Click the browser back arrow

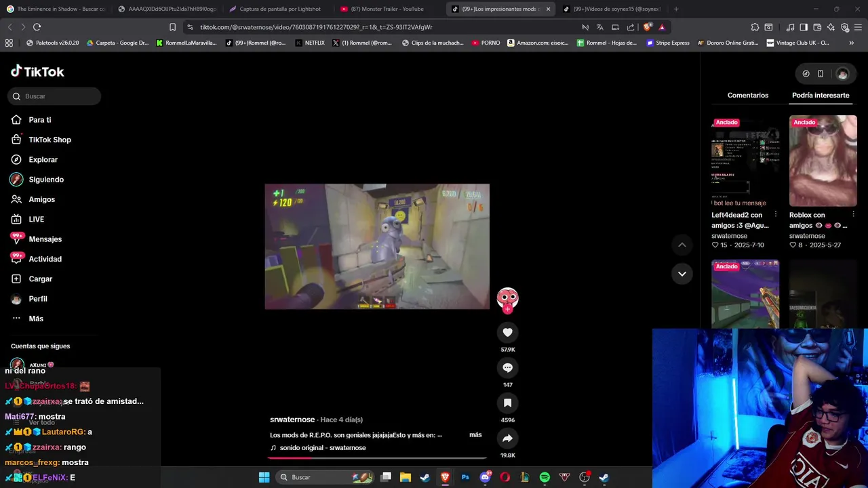tap(9, 27)
